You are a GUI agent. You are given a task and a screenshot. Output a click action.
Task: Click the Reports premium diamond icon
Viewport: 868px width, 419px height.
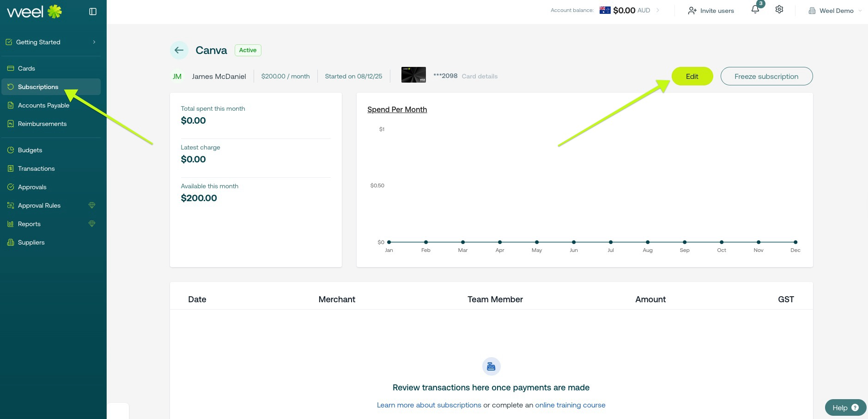click(x=92, y=224)
